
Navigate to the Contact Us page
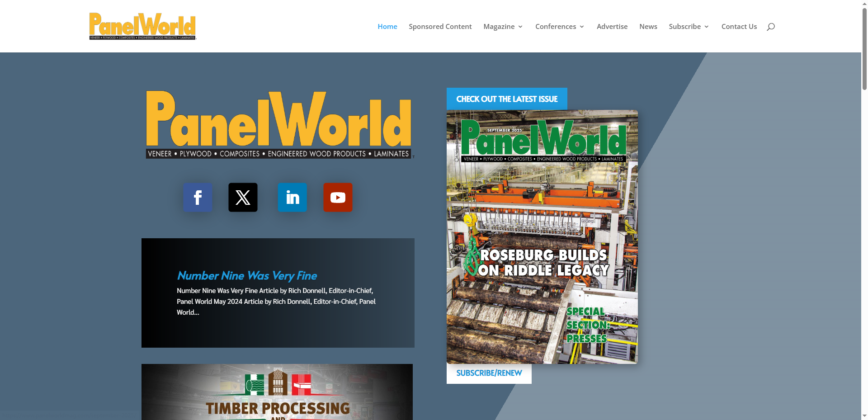739,27
